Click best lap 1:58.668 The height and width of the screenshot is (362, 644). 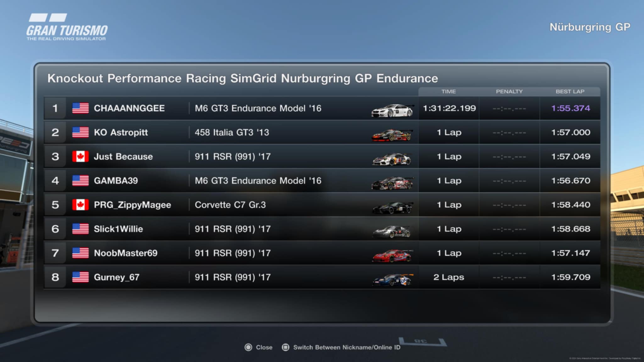pyautogui.click(x=571, y=229)
